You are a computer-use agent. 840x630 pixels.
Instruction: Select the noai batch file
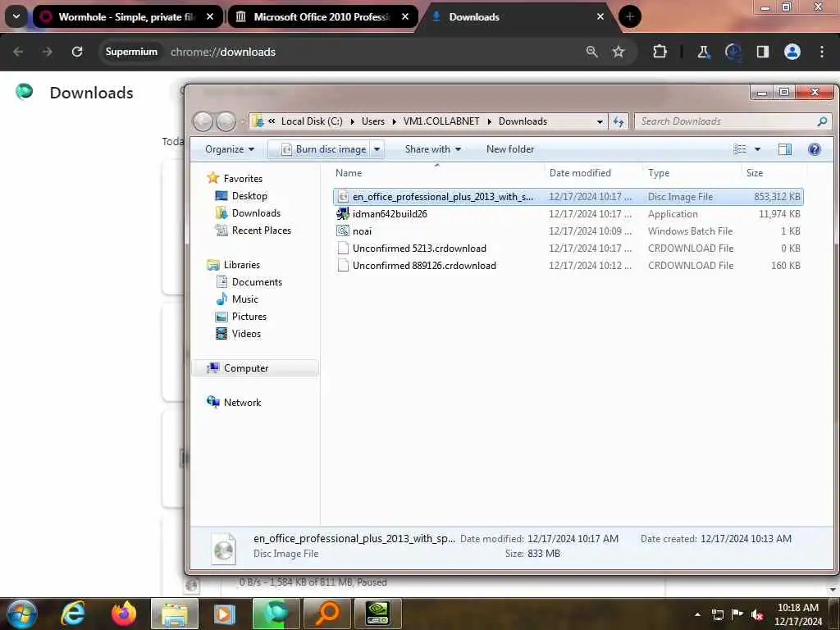click(x=568, y=231)
